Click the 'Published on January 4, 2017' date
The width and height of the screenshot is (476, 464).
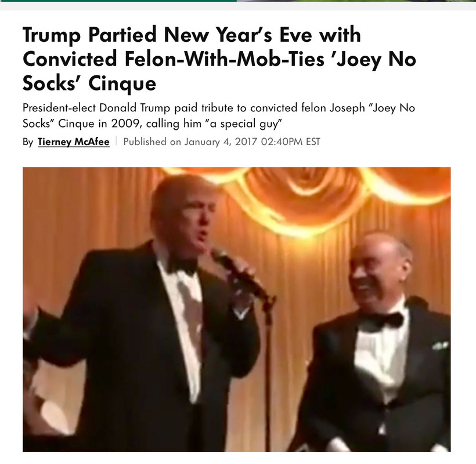pyautogui.click(x=190, y=142)
